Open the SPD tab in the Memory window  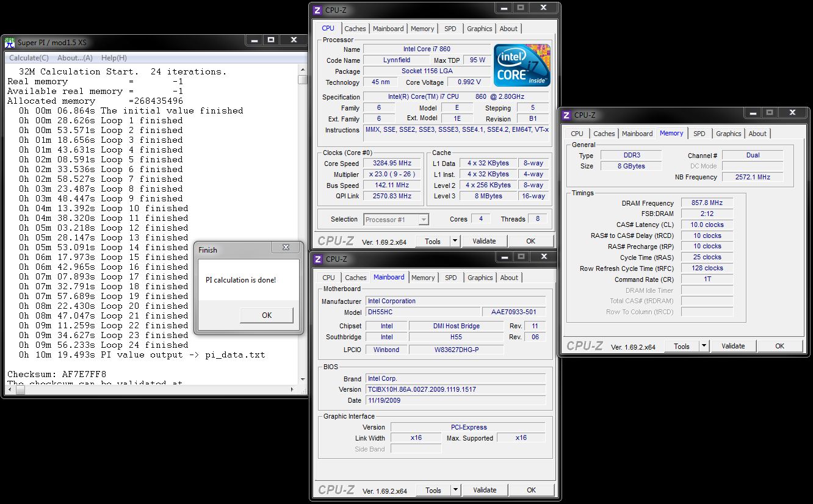699,134
